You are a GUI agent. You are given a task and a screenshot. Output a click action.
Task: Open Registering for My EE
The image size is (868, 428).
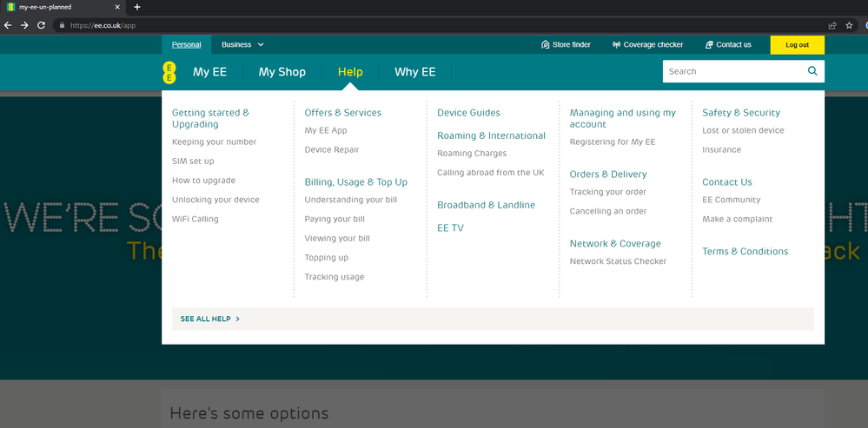(x=613, y=142)
